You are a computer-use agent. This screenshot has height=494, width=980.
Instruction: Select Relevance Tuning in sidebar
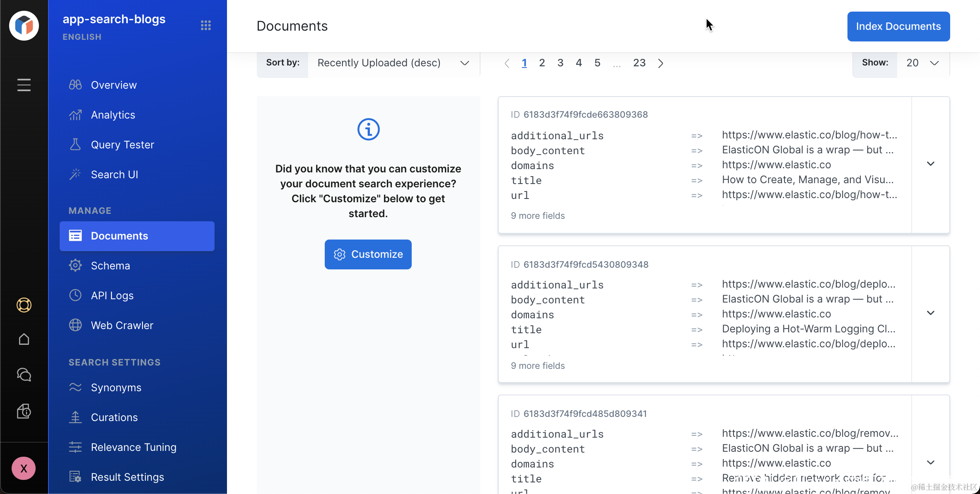(x=133, y=447)
